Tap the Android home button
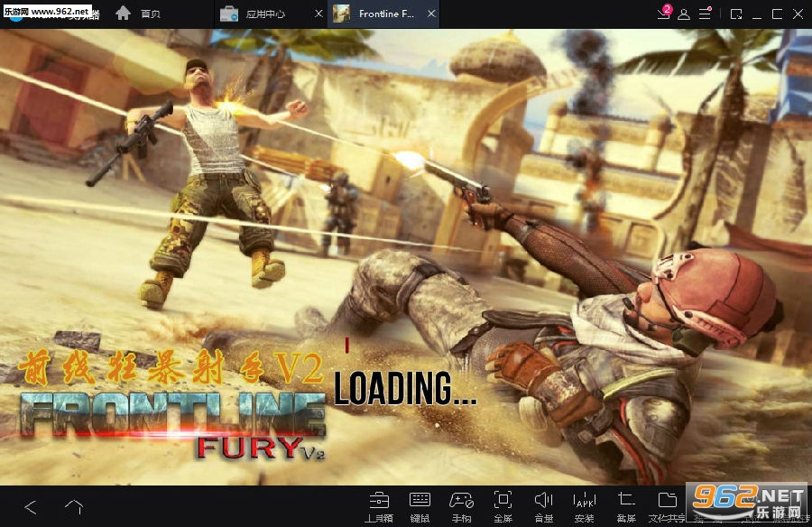The height and width of the screenshot is (527, 812). tap(74, 507)
